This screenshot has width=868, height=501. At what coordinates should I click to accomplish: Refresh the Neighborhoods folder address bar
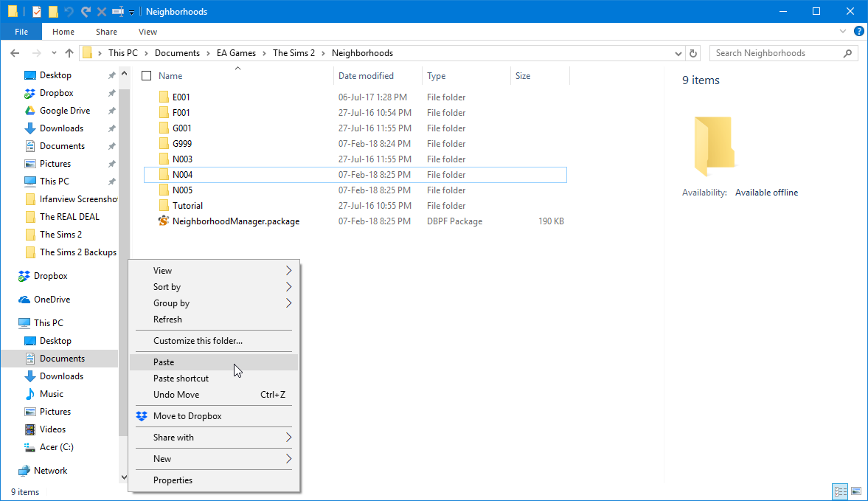coord(693,53)
